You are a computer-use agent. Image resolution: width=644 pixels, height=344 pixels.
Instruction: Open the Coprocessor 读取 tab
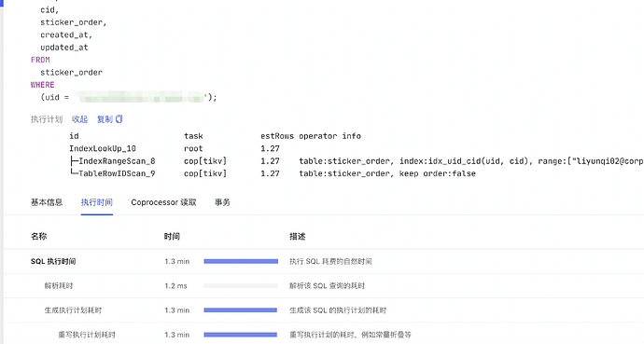click(x=163, y=202)
